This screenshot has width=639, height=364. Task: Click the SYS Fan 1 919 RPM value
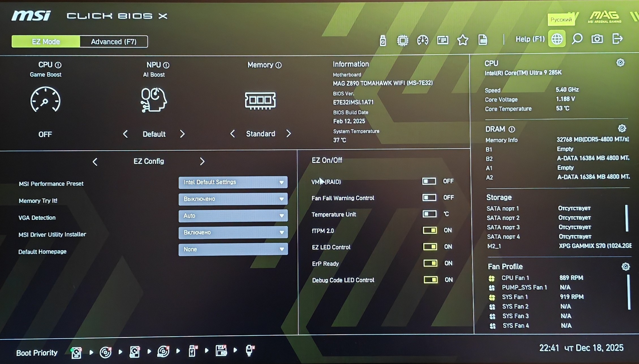point(572,297)
